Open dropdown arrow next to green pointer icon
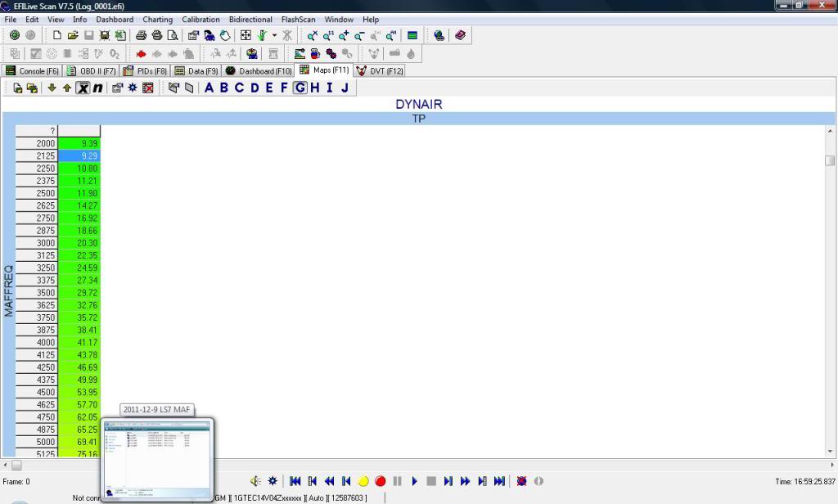This screenshot has width=838, height=504. pyautogui.click(x=275, y=35)
